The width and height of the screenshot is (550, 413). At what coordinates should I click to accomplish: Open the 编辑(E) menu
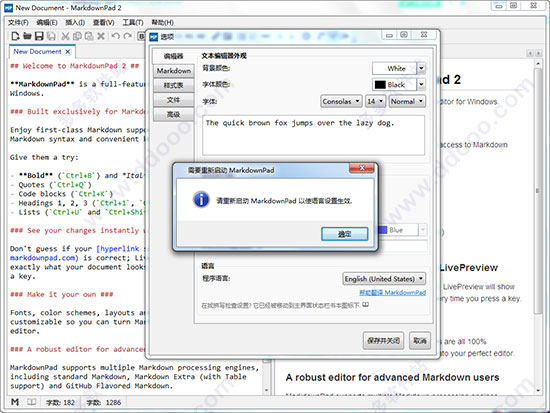47,22
